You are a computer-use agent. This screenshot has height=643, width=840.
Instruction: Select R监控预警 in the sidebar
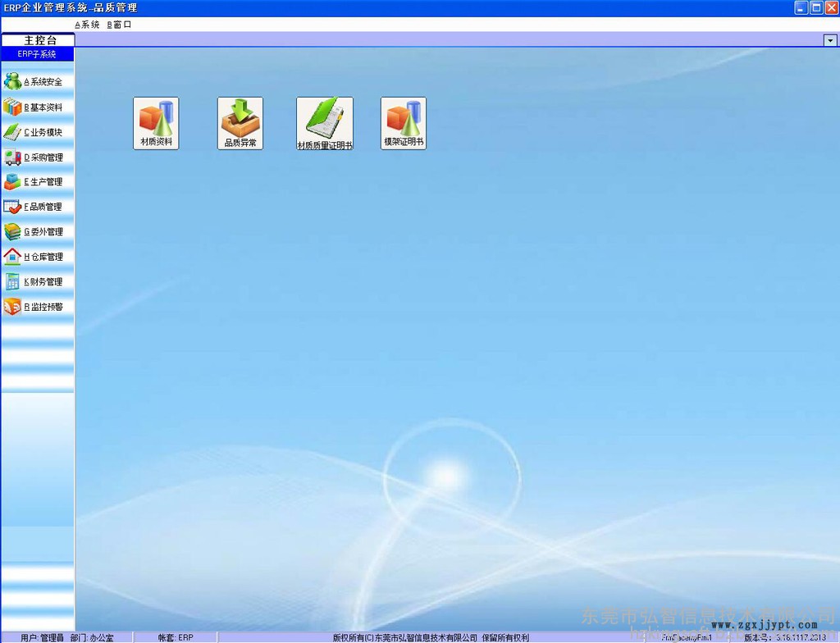(x=37, y=307)
